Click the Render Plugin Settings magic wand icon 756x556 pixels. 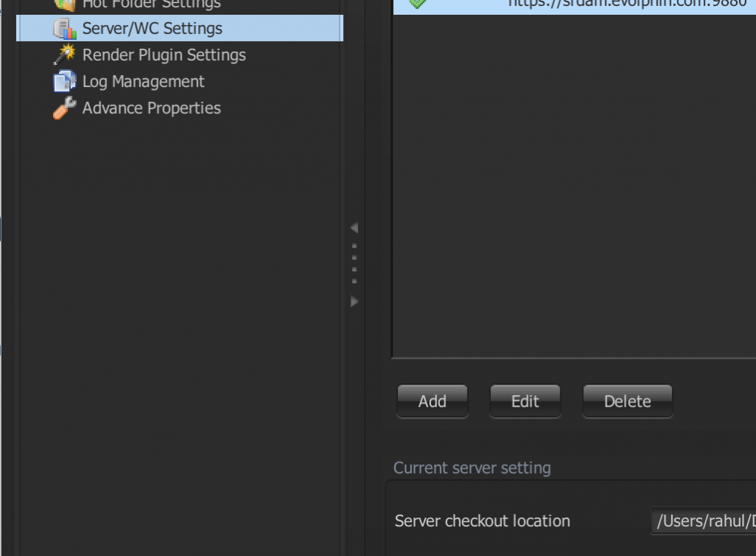65,55
